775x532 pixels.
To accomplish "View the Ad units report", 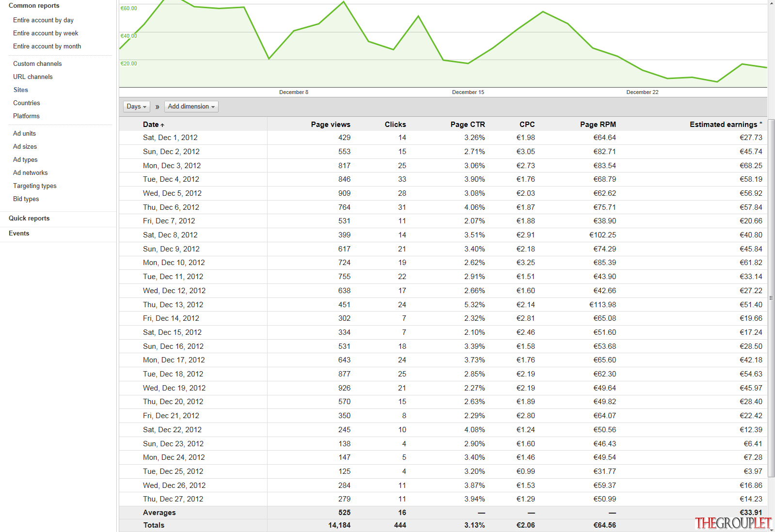I will (24, 134).
